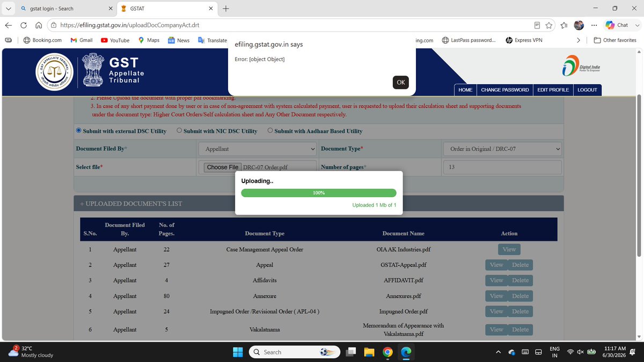Delete the Impugned Order.pdf document
The width and height of the screenshot is (644, 362).
coord(520,312)
